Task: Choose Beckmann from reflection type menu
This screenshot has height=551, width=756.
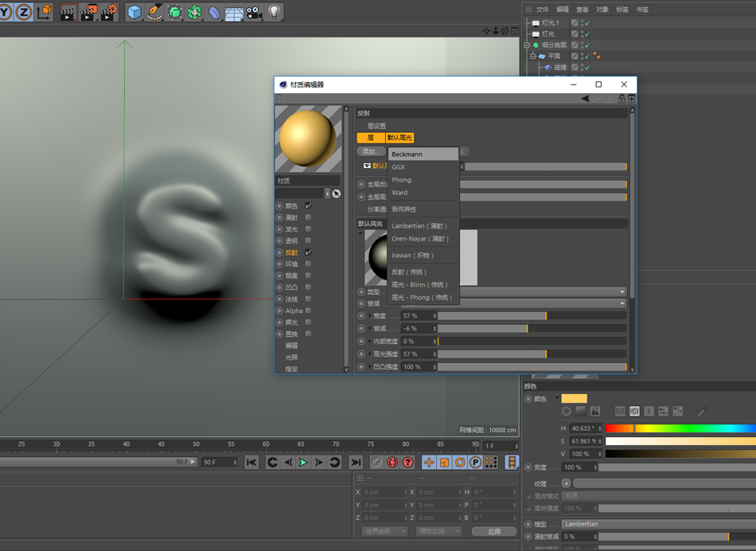Action: coord(423,154)
